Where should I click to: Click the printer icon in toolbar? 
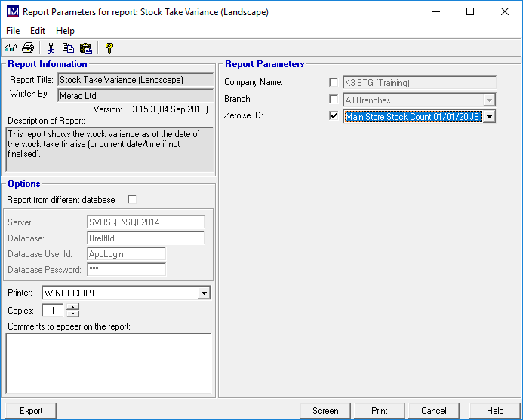tap(28, 48)
